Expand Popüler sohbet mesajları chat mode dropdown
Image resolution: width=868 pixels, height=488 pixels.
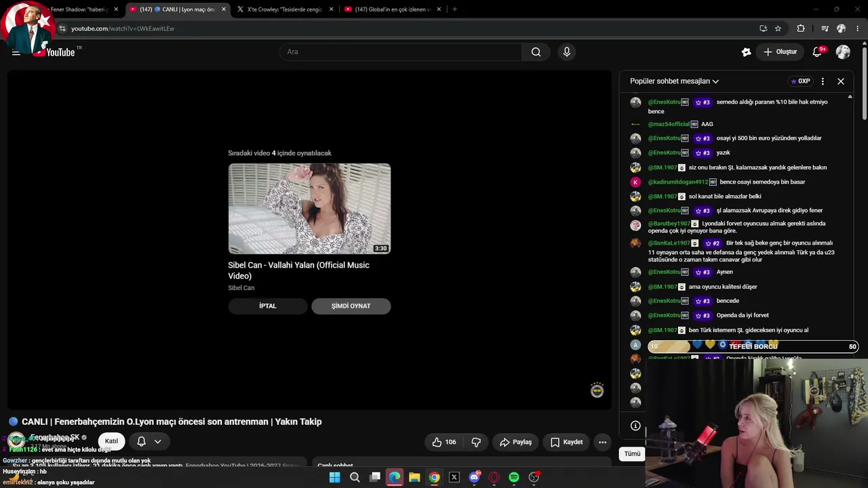point(674,81)
